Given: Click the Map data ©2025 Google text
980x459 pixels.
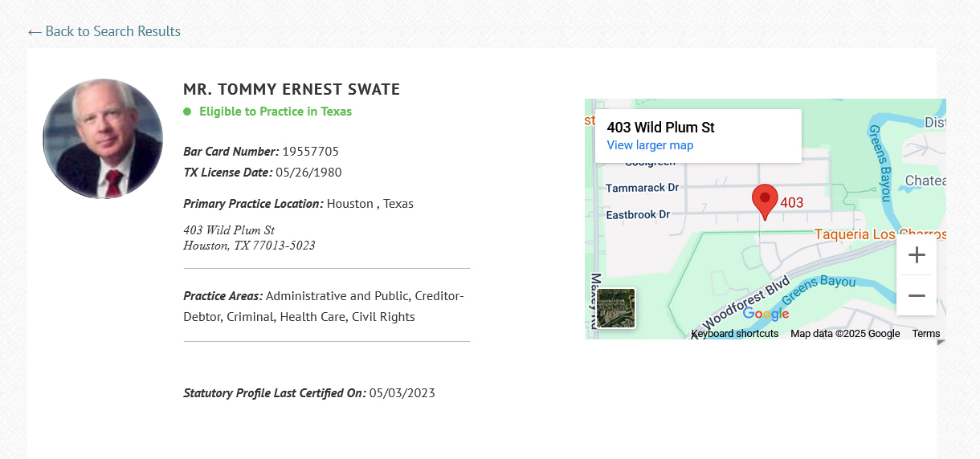Looking at the screenshot, I should [845, 334].
